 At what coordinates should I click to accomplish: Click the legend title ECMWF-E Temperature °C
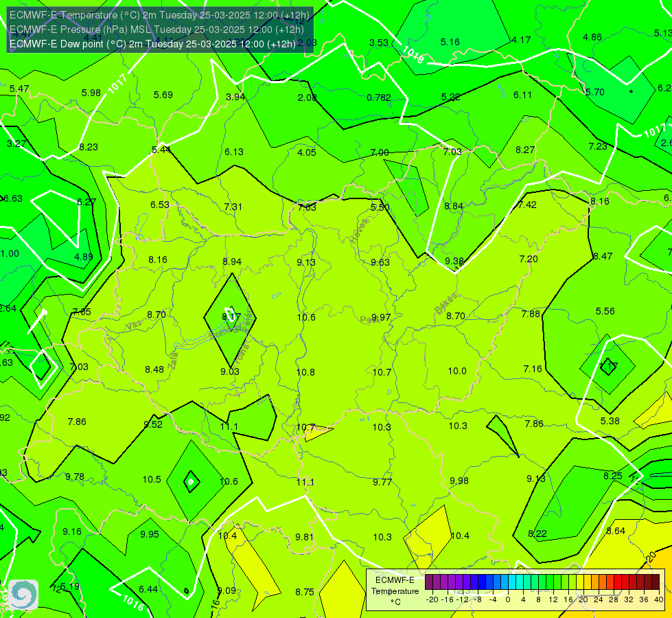(x=395, y=591)
